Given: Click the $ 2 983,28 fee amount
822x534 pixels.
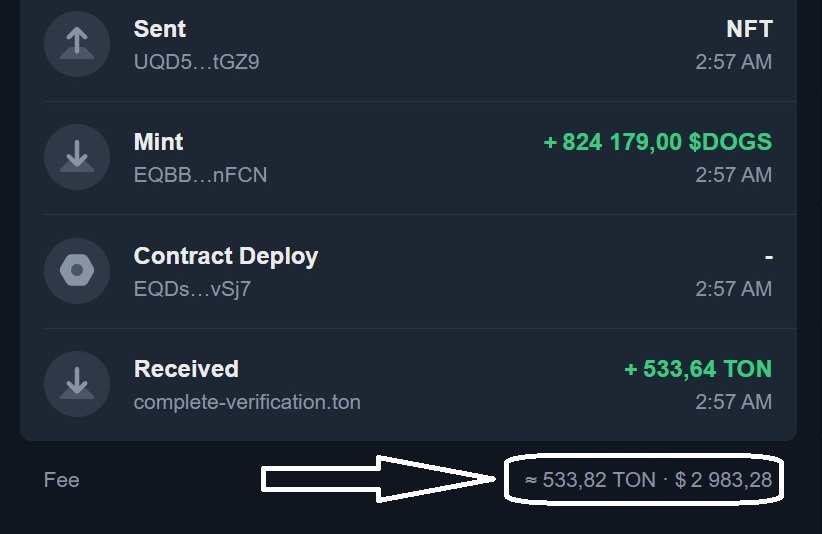Looking at the screenshot, I should tap(723, 480).
